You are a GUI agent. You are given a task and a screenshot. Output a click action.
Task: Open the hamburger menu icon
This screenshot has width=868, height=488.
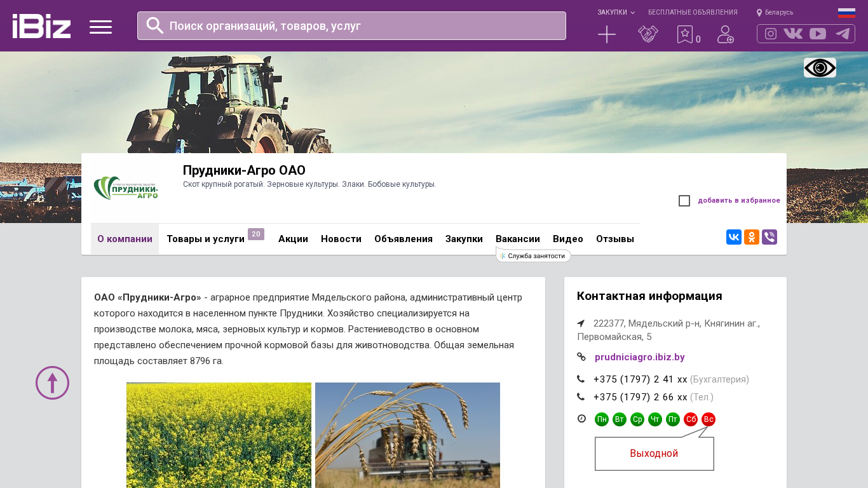click(x=100, y=27)
